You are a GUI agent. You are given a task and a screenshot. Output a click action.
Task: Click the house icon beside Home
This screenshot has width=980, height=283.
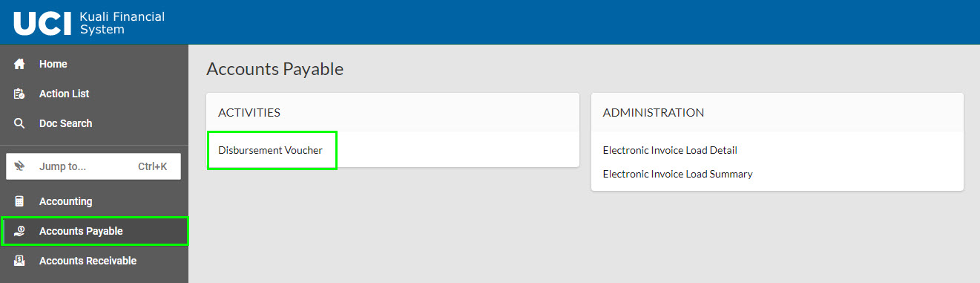20,64
